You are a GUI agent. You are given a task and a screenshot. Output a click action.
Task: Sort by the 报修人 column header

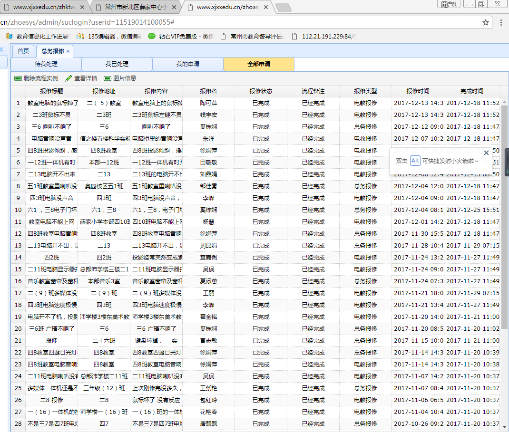coord(208,91)
